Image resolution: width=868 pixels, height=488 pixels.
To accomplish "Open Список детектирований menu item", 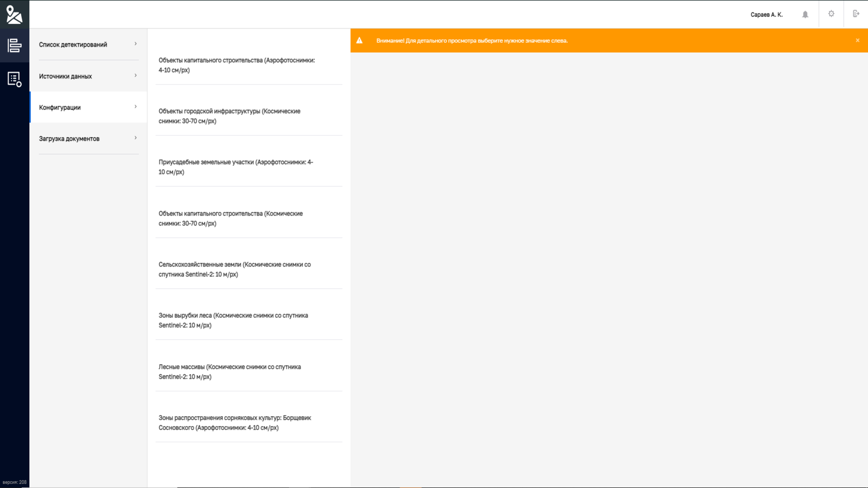I will 89,44.
